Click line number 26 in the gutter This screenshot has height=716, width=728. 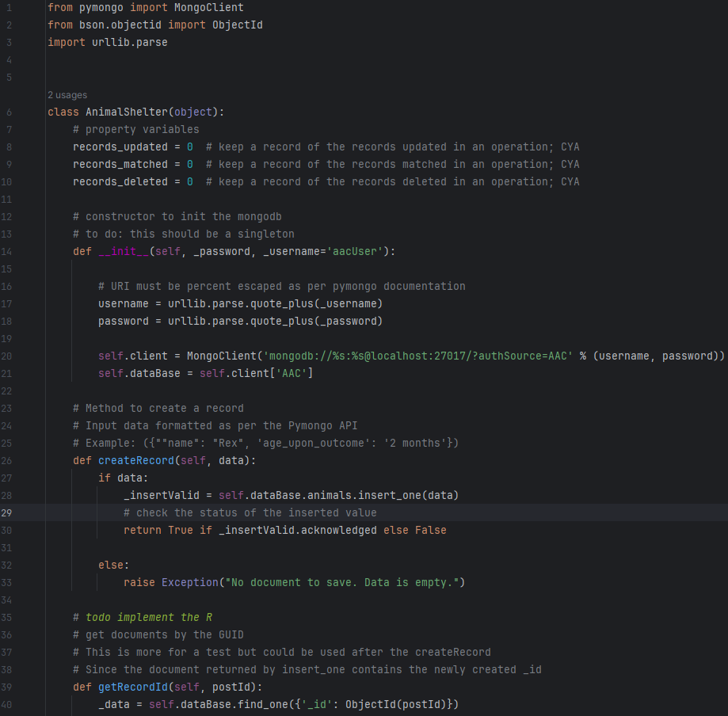coord(6,460)
